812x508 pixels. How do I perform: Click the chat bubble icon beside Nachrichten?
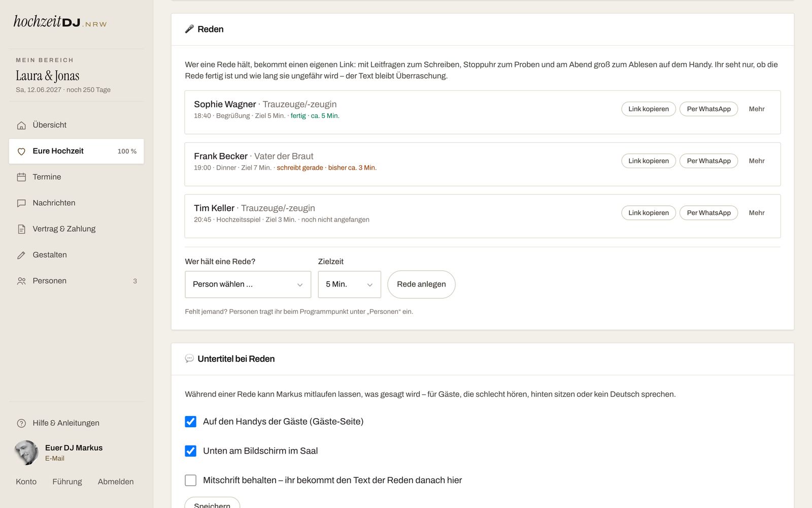(x=21, y=203)
